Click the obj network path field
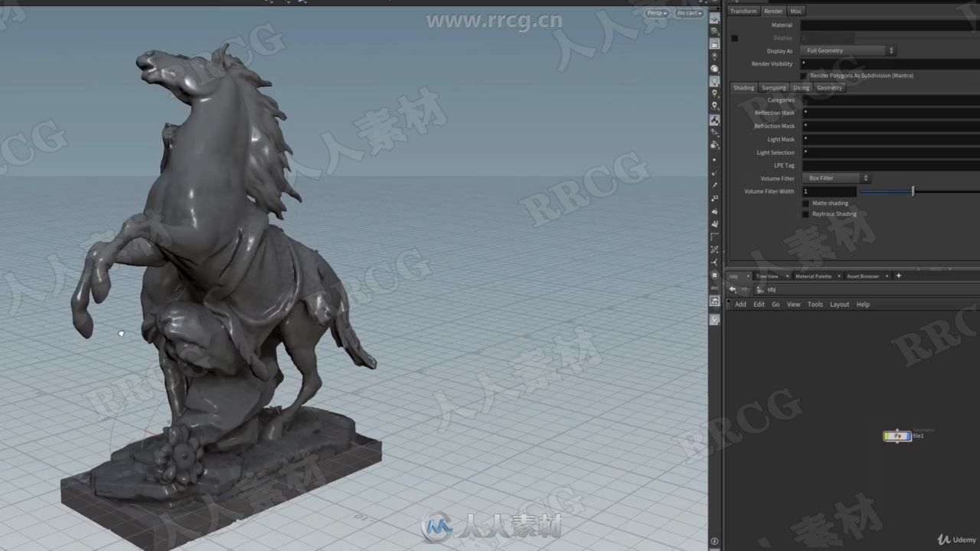 coord(867,289)
